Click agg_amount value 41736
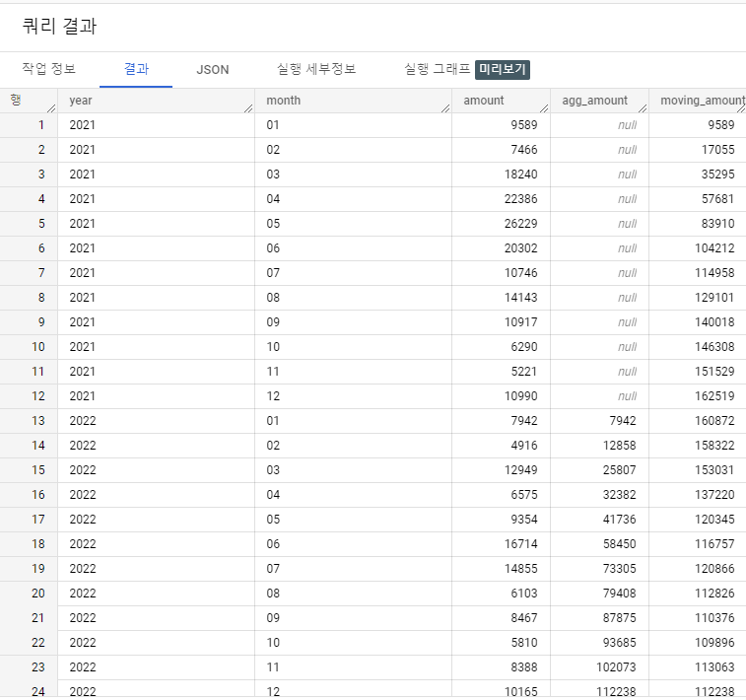Image resolution: width=746 pixels, height=700 pixels. [620, 520]
